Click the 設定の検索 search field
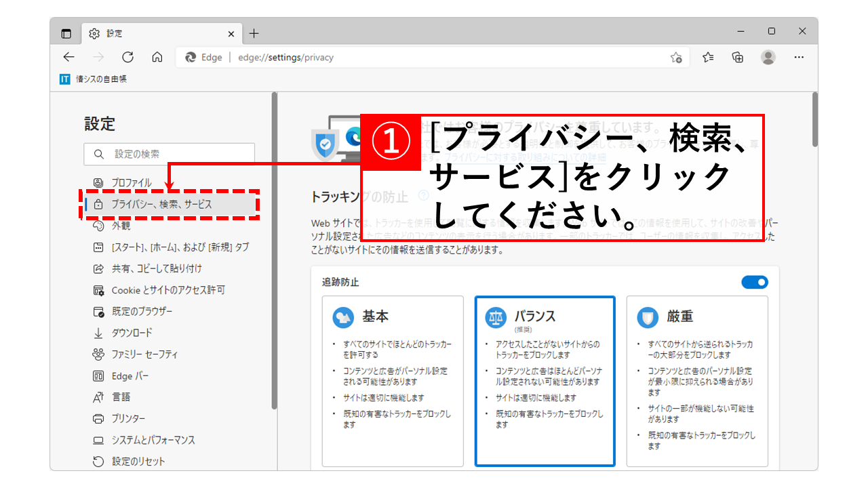This screenshot has height=488, width=868. point(168,155)
